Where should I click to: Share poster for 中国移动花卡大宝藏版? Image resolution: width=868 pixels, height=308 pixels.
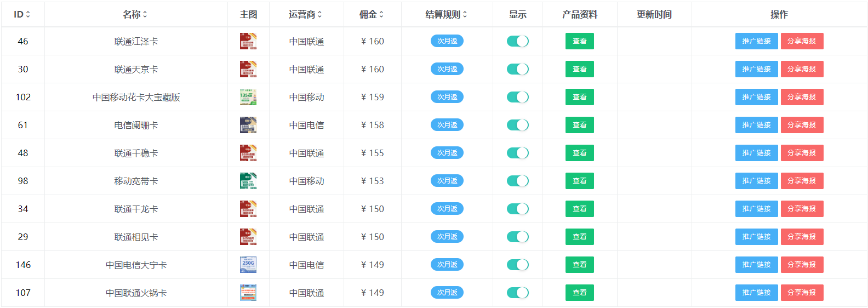tap(802, 97)
